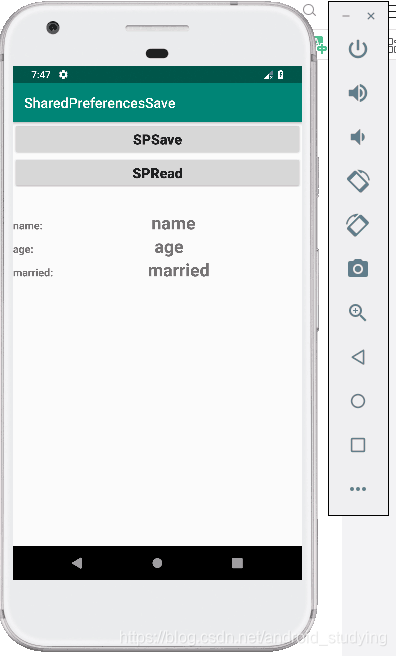Take a screenshot with the camera icon
The height and width of the screenshot is (656, 396).
[358, 268]
